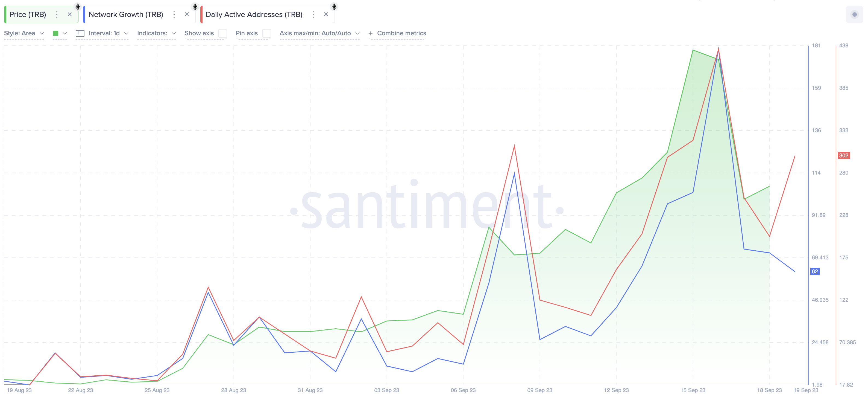Click the blue 62 axis value badge
Screen dimensions: 868x400
814,272
